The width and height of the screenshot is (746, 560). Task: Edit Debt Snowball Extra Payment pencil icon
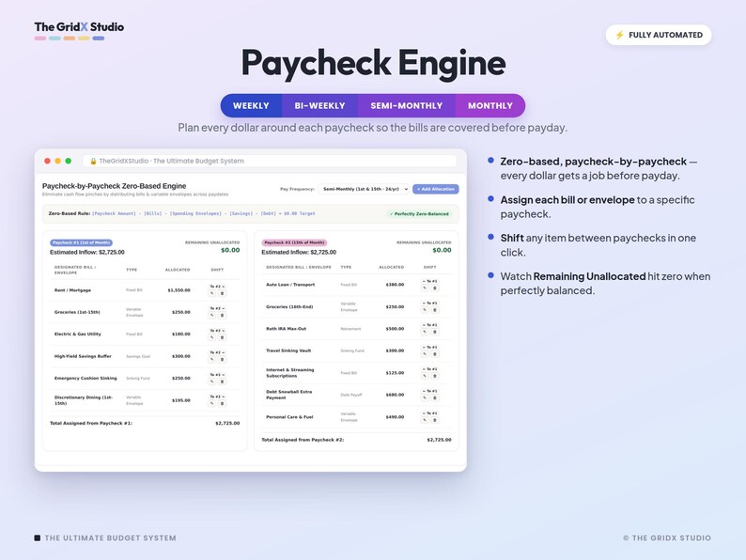425,397
